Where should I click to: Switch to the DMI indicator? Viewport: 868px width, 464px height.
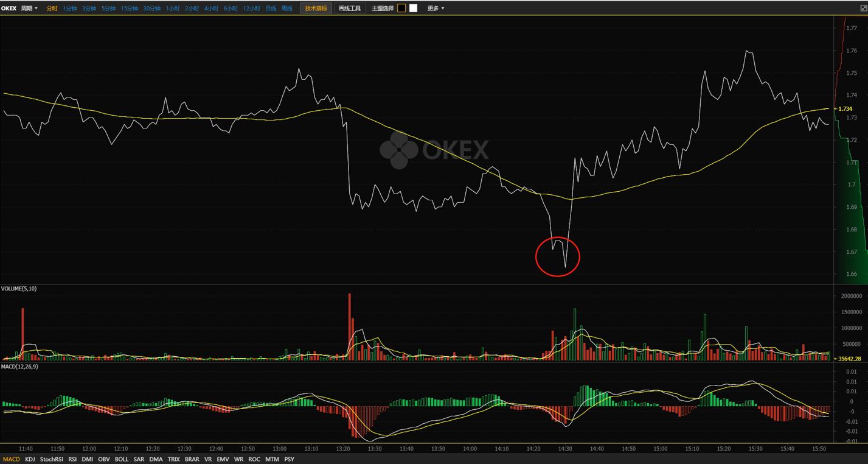coord(88,459)
